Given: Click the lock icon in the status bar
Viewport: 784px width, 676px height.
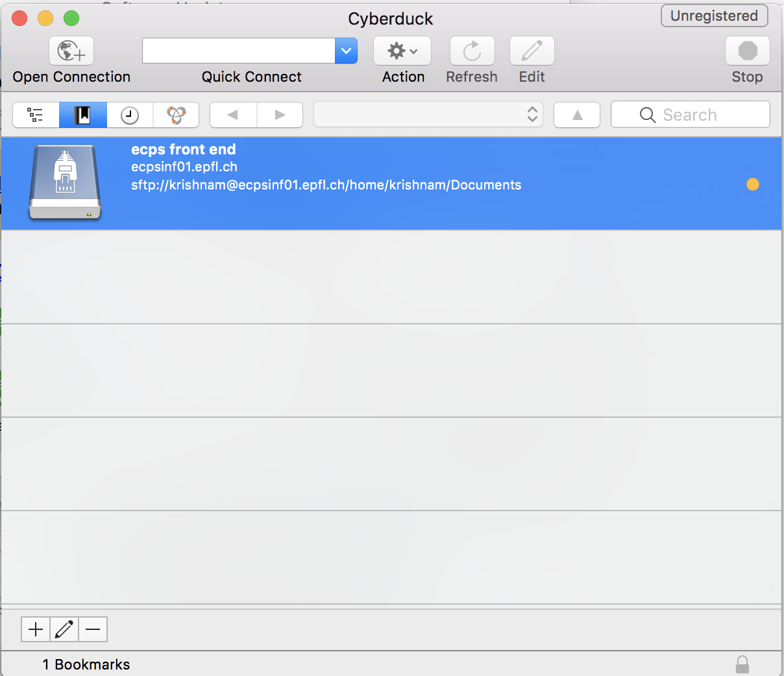Looking at the screenshot, I should tap(742, 664).
